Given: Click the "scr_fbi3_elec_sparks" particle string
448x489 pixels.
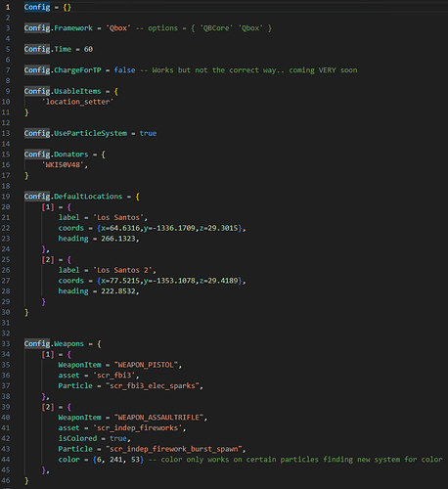Looking at the screenshot, I should click(153, 386).
